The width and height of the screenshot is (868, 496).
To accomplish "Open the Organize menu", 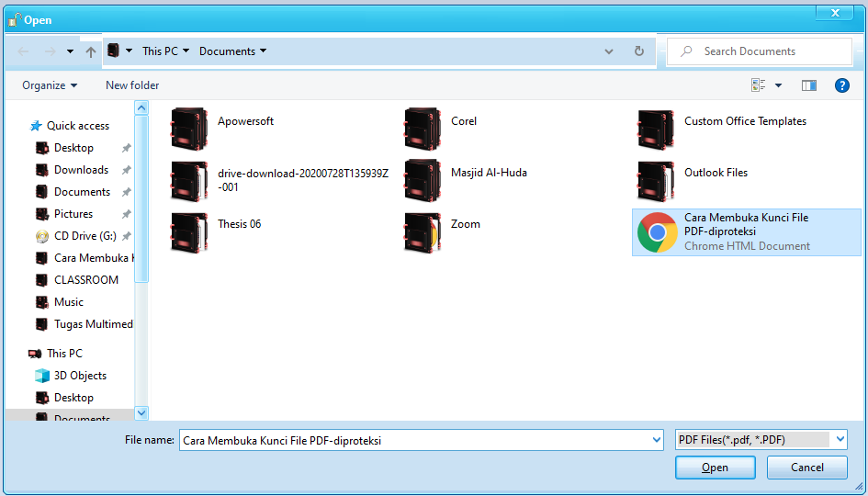I will [x=50, y=85].
